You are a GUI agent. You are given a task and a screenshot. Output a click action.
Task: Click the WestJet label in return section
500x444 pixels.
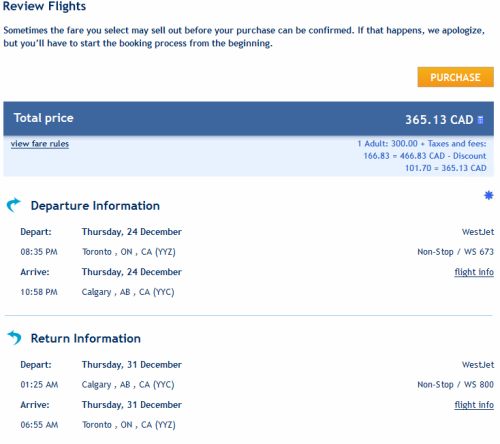[478, 365]
